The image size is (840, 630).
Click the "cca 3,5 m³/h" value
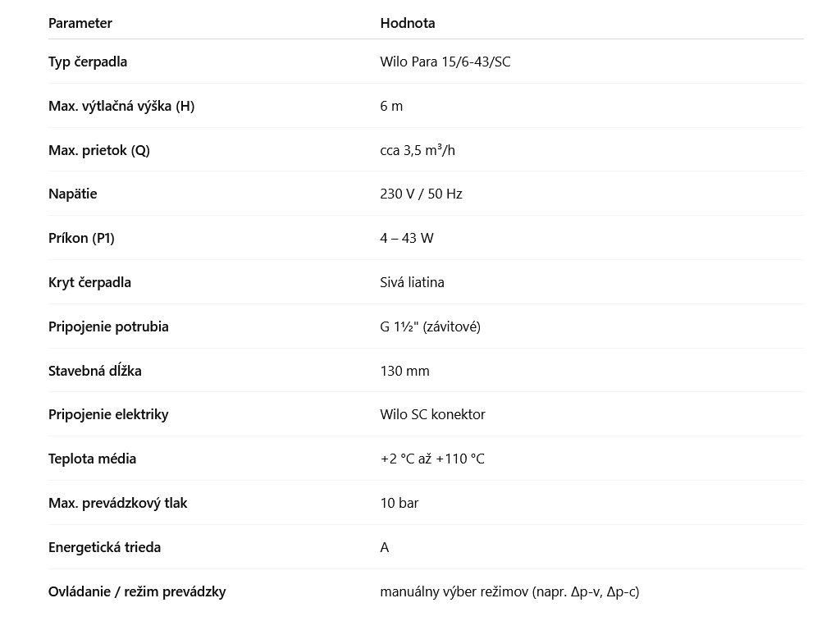click(417, 150)
